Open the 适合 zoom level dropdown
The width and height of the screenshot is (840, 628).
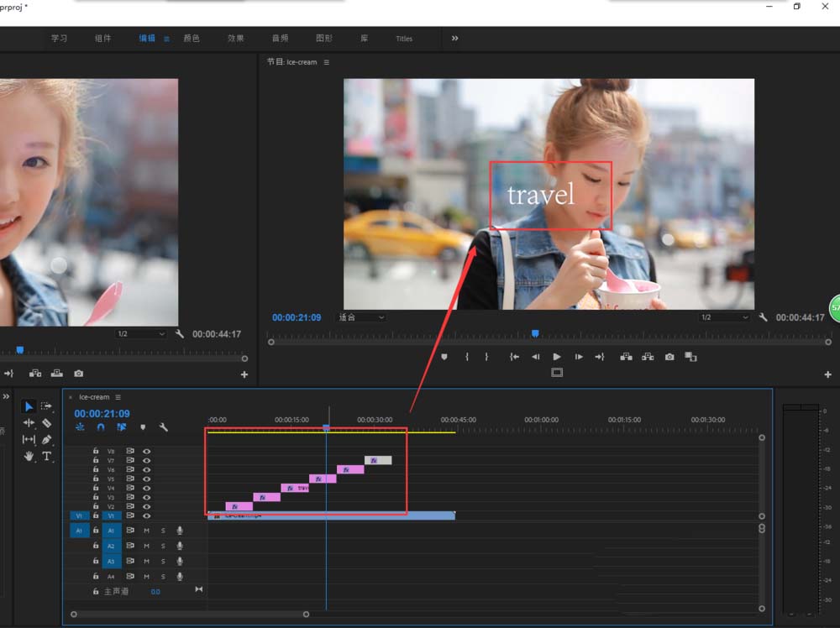(x=361, y=317)
